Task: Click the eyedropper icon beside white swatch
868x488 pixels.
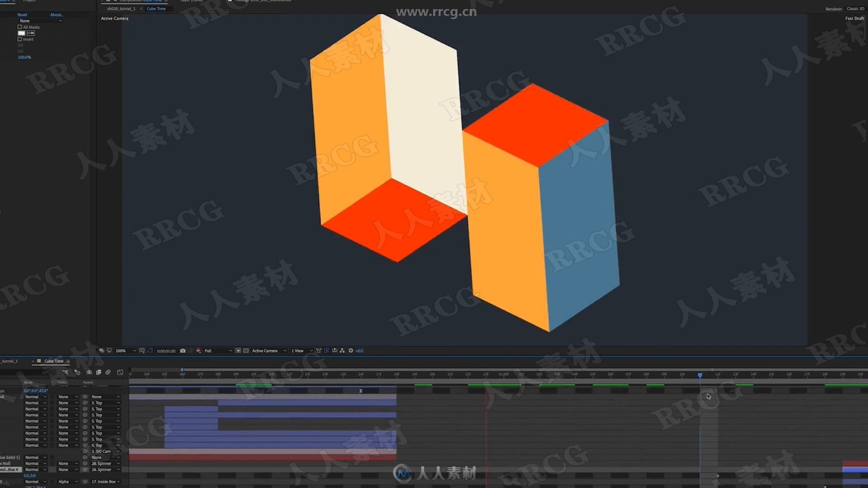Action: [31, 33]
